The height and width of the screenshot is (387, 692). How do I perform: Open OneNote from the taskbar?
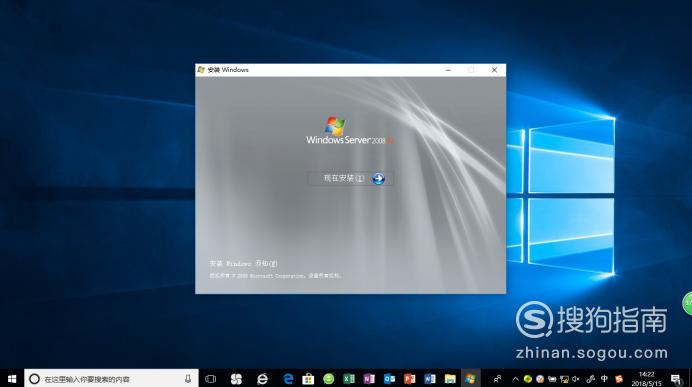pos(369,379)
